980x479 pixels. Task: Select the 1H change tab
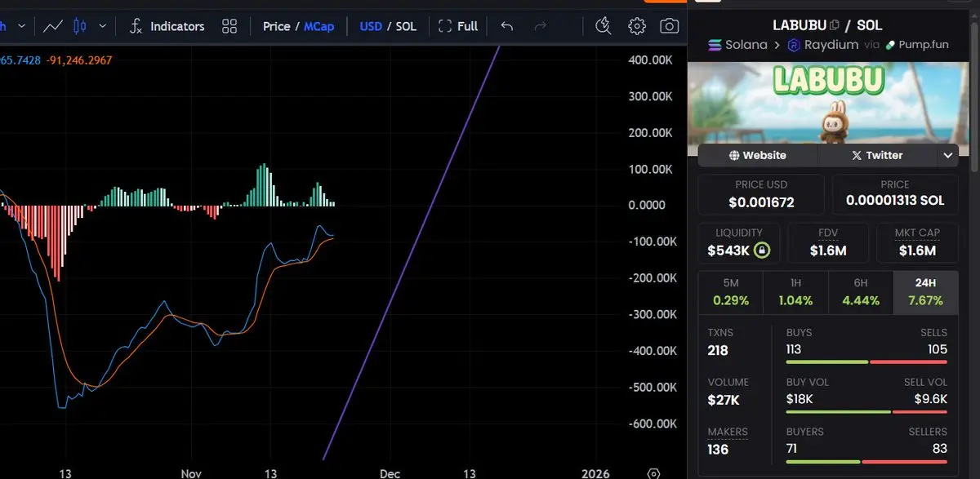point(795,292)
